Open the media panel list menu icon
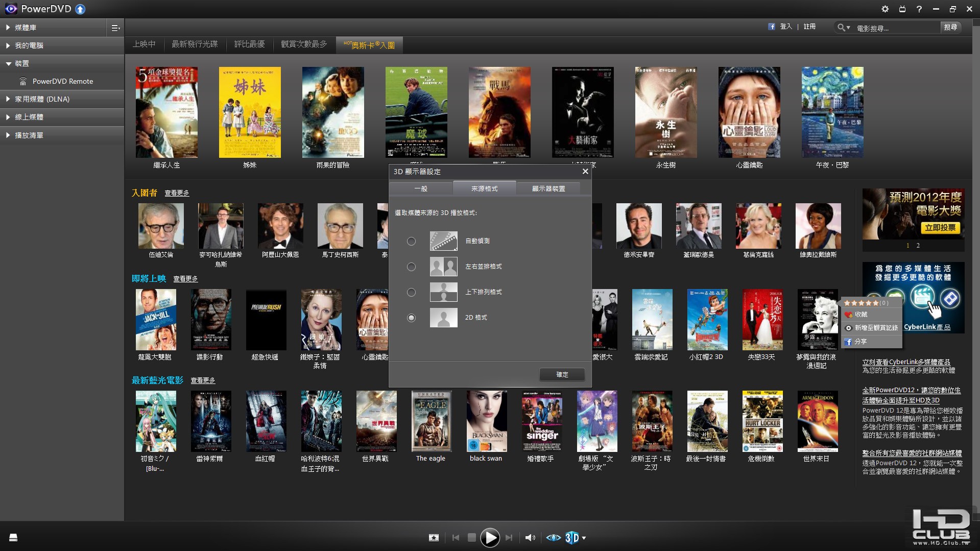The image size is (980, 551). coord(115,28)
